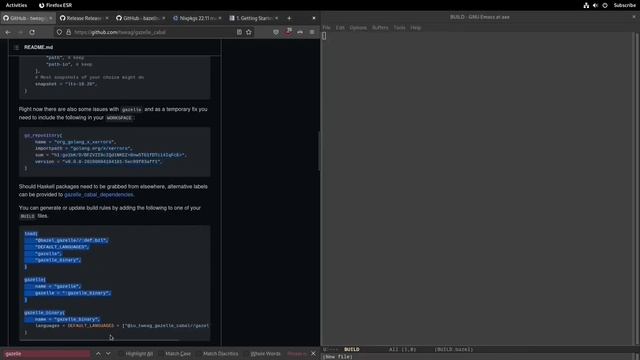Viewport: 640px width, 360px height.
Task: Open the network icon in system tray
Action: 586,5
